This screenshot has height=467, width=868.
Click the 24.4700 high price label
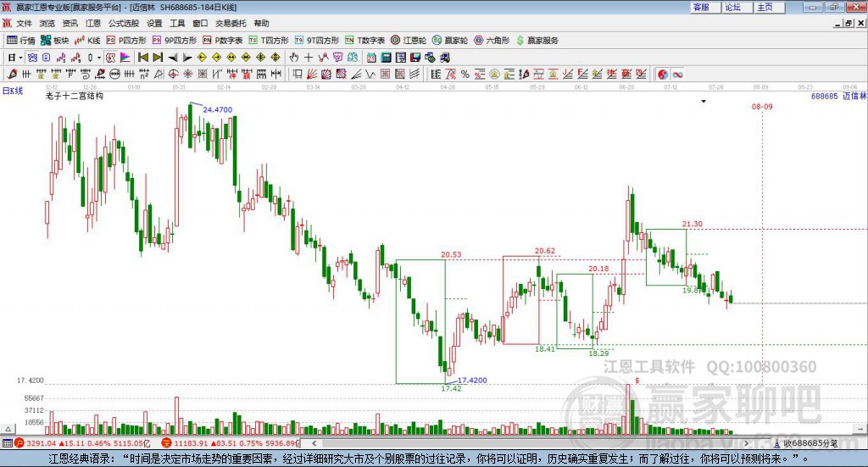pyautogui.click(x=218, y=109)
